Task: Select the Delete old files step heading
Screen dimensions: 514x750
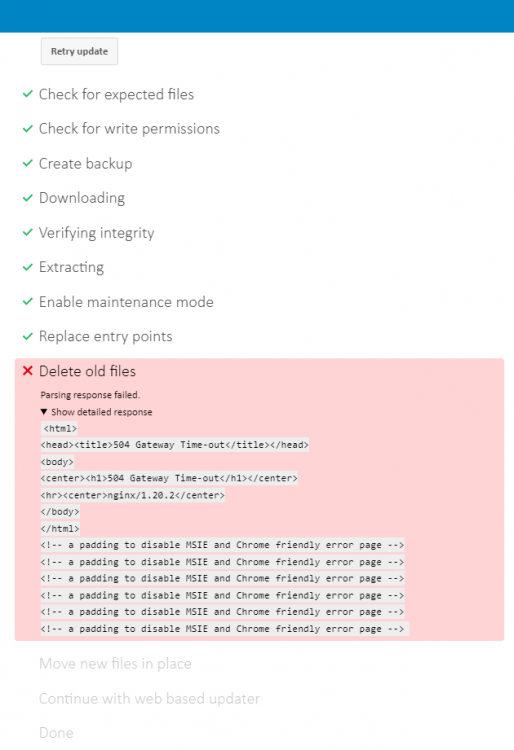Action: pos(87,371)
